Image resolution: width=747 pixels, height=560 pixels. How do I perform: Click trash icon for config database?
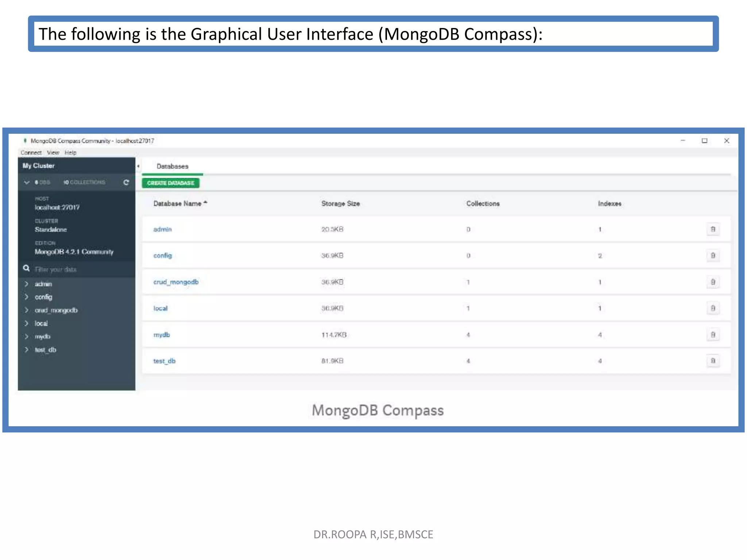[713, 256]
